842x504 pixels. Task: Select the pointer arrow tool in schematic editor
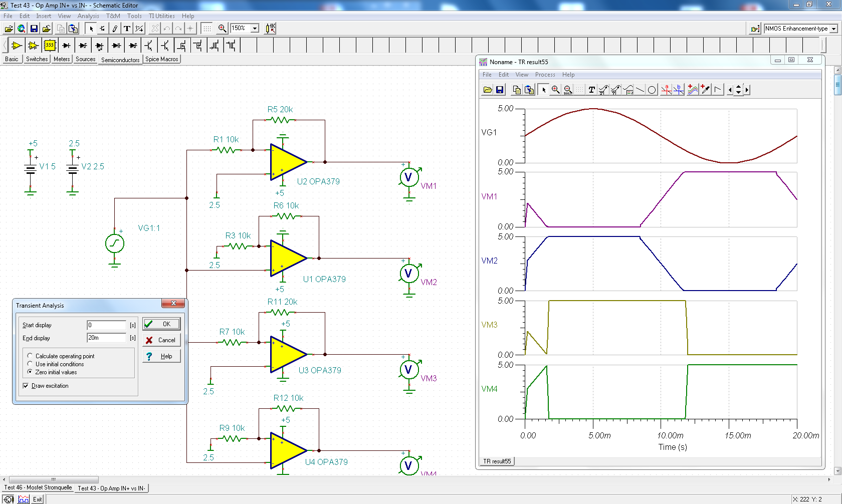point(91,29)
